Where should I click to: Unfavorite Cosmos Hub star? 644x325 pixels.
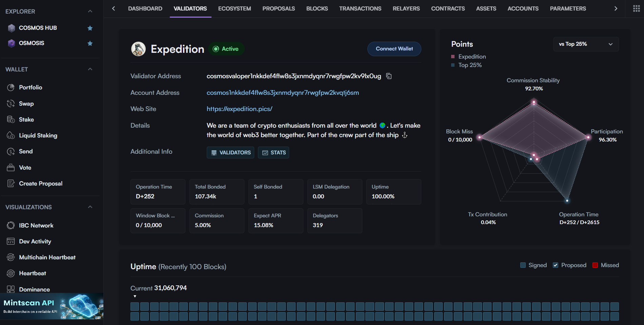coord(90,28)
